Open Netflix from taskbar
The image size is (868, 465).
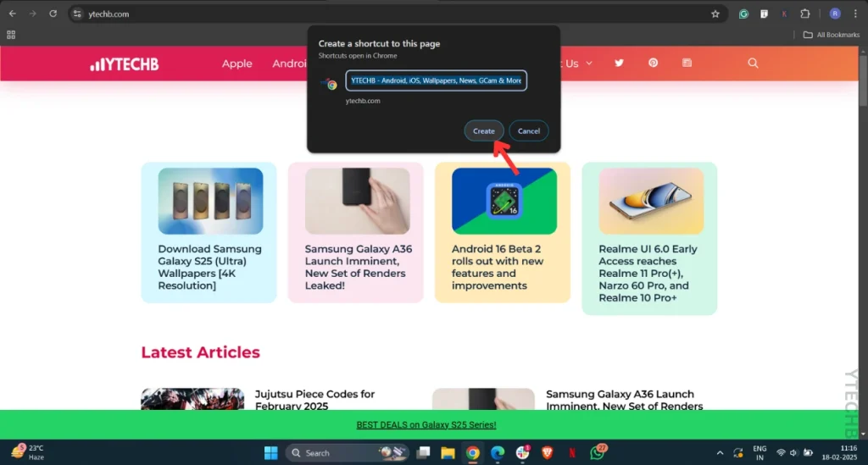click(x=572, y=453)
